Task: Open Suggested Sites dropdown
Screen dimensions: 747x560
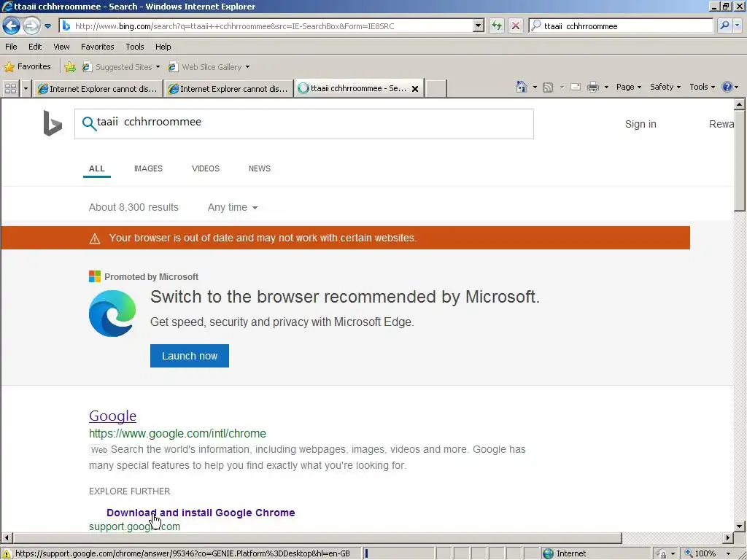Action: coord(121,67)
